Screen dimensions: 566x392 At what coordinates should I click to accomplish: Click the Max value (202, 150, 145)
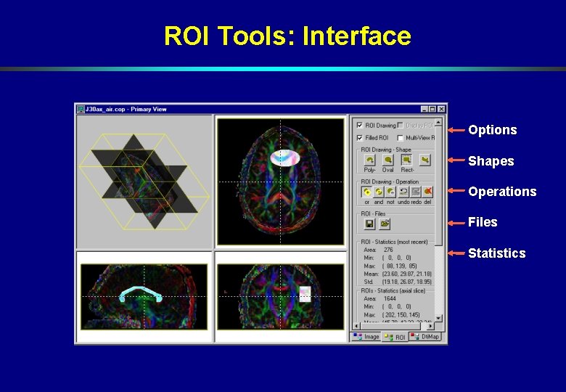tap(401, 315)
